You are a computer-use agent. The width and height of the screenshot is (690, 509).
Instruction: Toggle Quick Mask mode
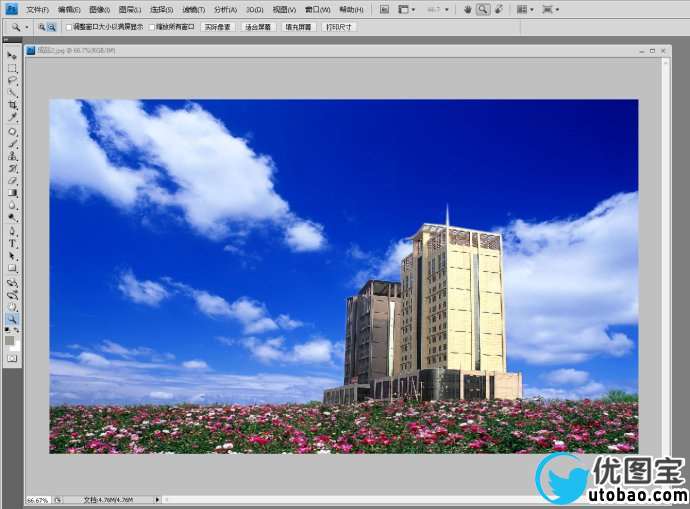pos(12,359)
